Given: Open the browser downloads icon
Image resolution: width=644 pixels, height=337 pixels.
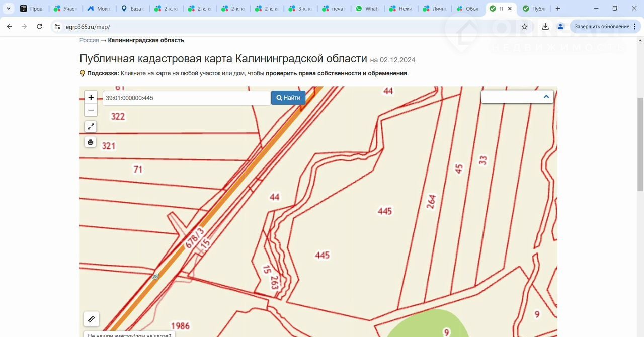Looking at the screenshot, I should (x=545, y=27).
